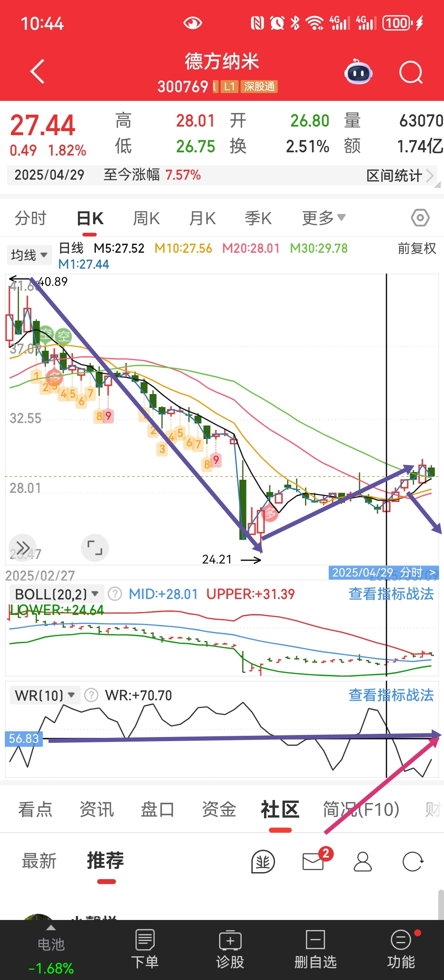This screenshot has width=444, height=980.
Task: Open the 简况(F10) company profile tab
Action: 361,809
